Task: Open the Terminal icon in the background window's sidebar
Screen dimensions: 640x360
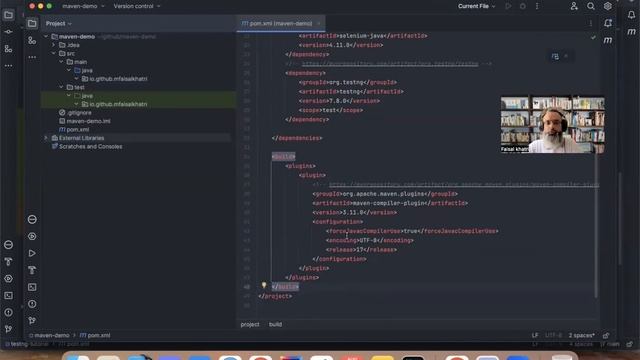Action: (x=8, y=296)
